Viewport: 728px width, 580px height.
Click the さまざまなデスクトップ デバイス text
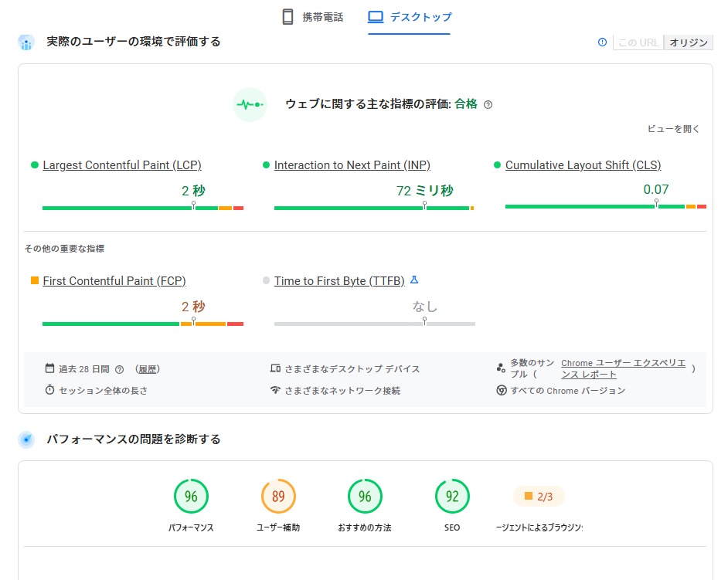tap(352, 369)
